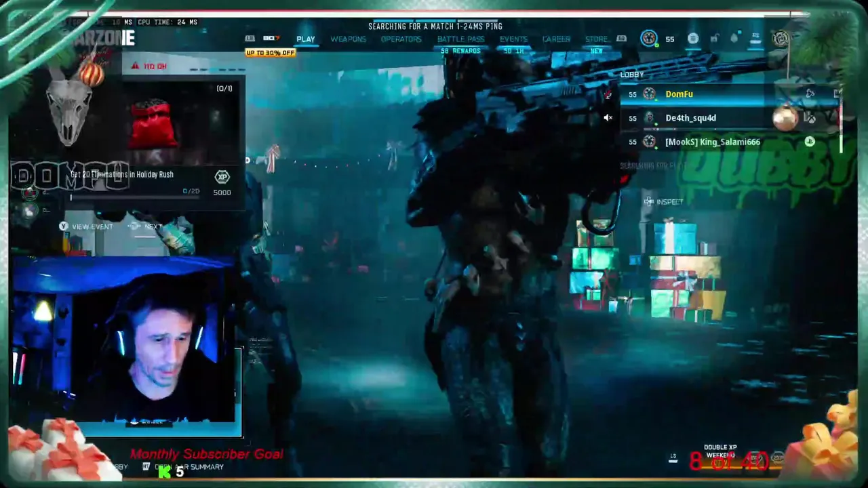
Task: Open the CAREER tab
Action: (556, 39)
